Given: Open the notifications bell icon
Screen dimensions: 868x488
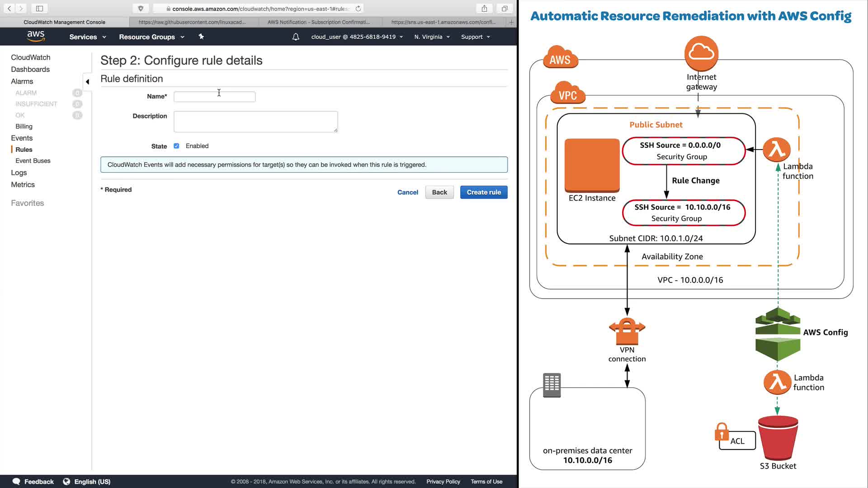Looking at the screenshot, I should point(296,37).
